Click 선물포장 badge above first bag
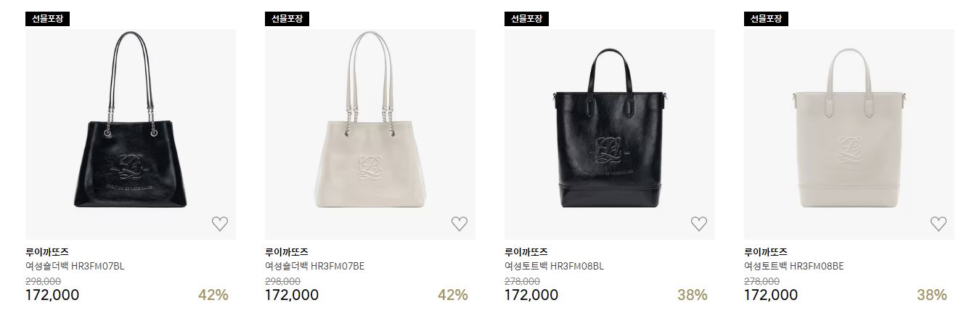The height and width of the screenshot is (316, 980). coord(47,19)
